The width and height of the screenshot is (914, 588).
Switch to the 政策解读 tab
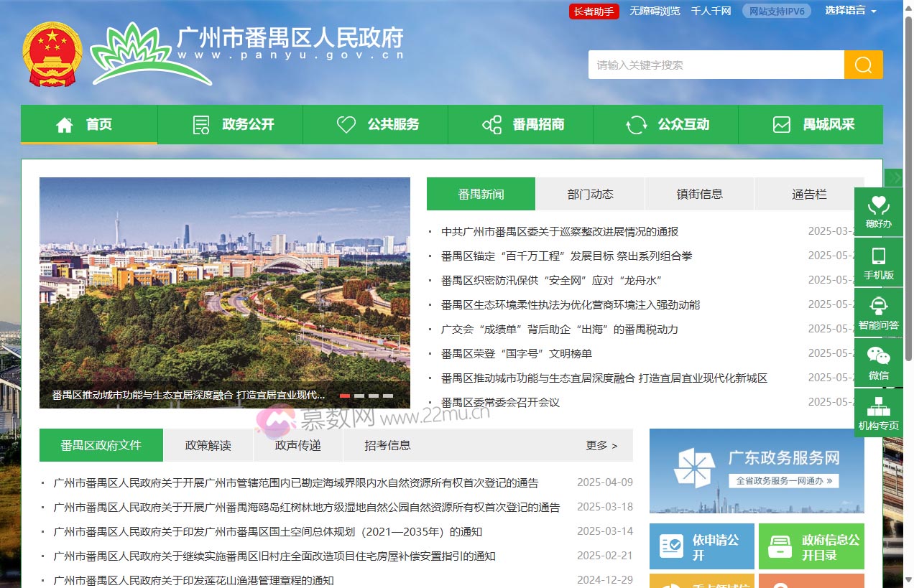(208, 445)
